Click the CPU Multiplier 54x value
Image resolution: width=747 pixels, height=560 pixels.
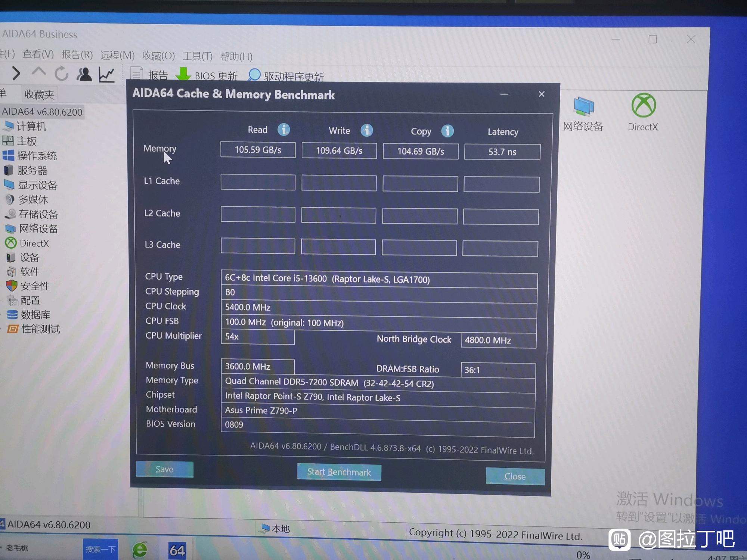click(x=258, y=337)
